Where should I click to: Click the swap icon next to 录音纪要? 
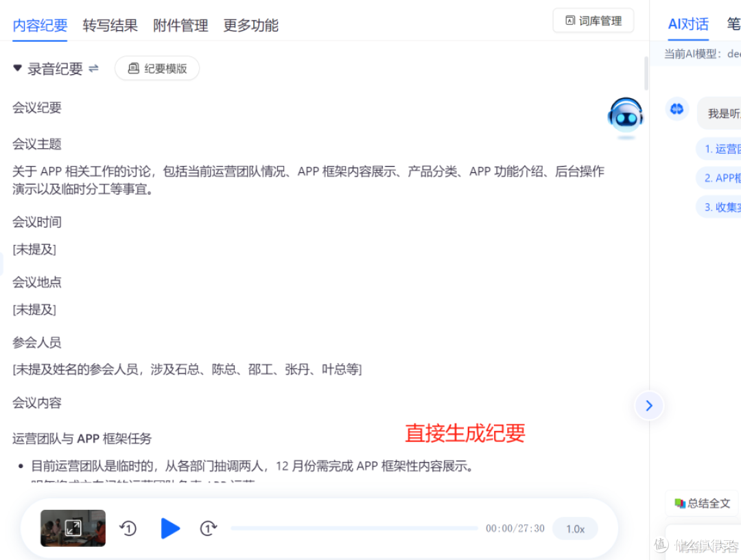click(93, 69)
